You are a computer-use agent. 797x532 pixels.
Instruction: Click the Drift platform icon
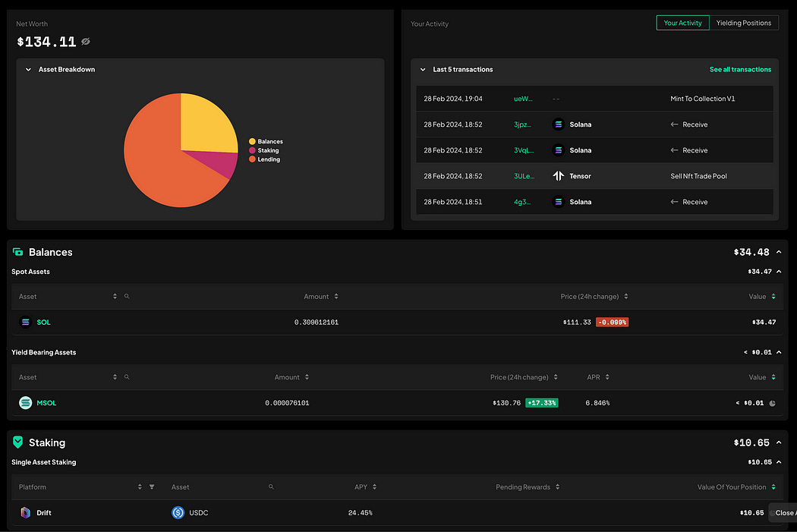click(25, 513)
